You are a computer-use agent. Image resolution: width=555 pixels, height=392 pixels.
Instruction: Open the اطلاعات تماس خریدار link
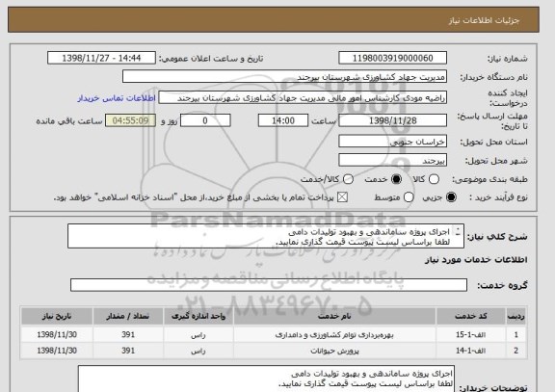pos(117,98)
